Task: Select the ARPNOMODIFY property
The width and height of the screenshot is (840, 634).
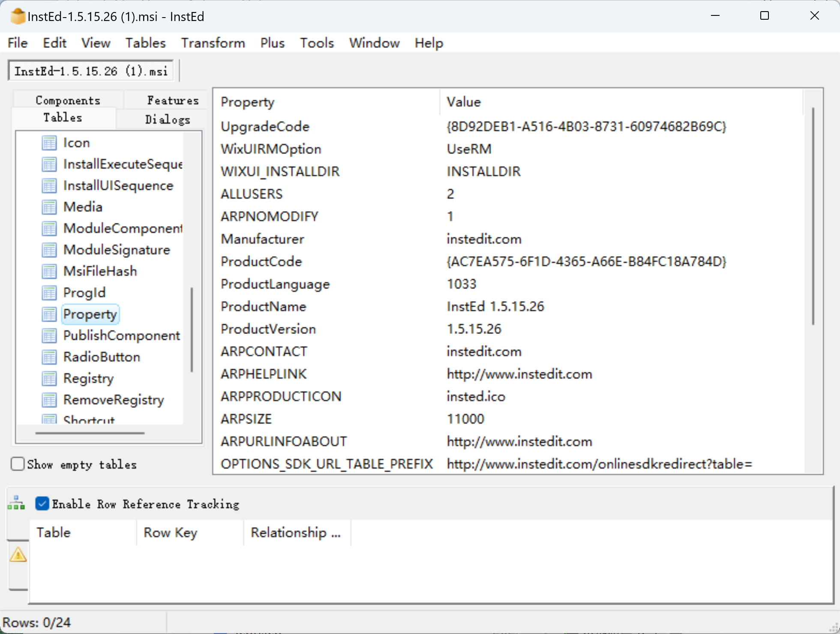Action: point(269,216)
